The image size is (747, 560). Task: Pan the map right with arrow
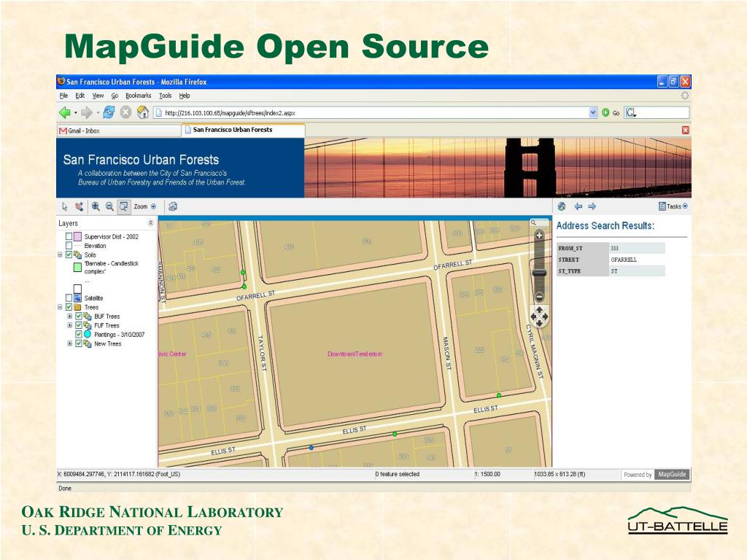pos(546,316)
